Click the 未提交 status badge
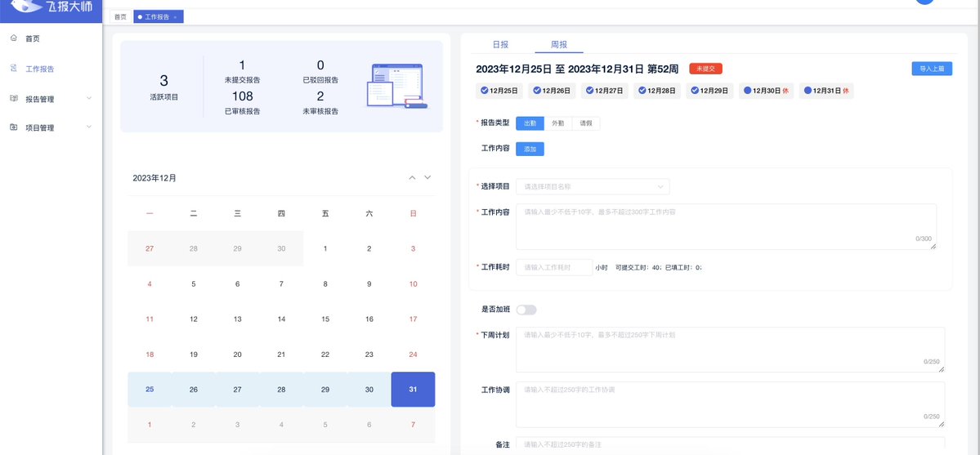980x455 pixels. coord(705,69)
